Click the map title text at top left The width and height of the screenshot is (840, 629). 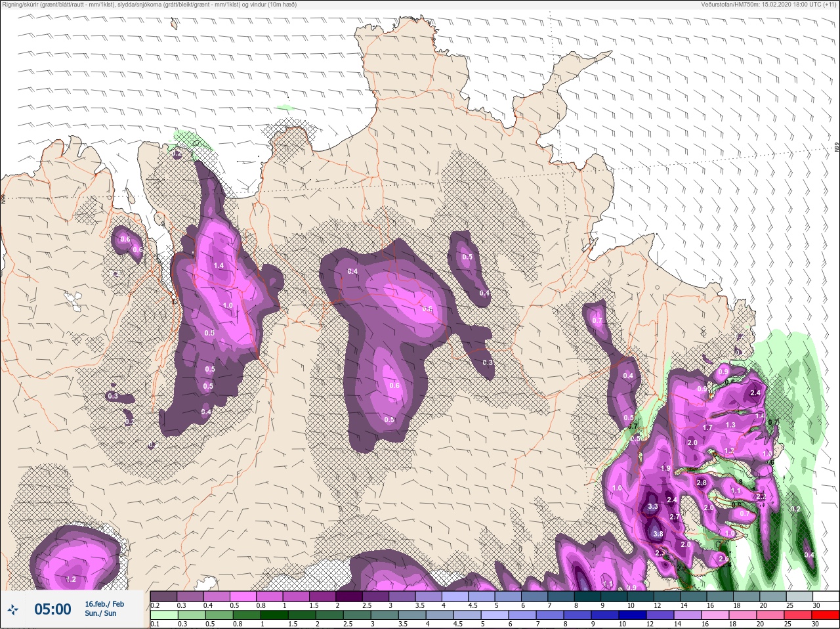click(x=150, y=5)
